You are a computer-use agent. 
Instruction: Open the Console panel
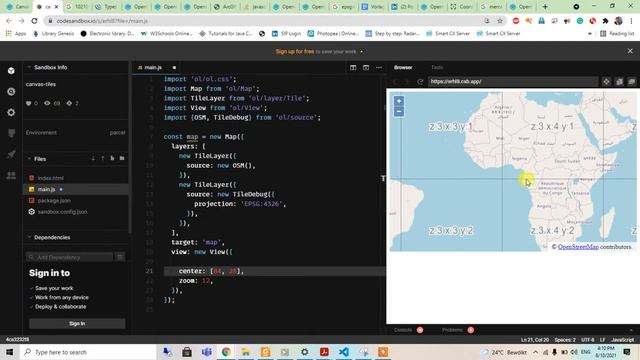[x=403, y=330]
